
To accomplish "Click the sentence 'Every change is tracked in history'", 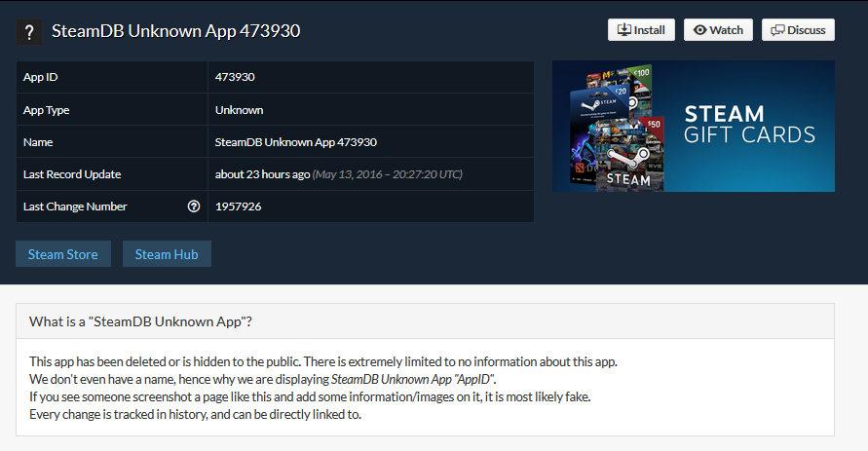I will [118, 414].
